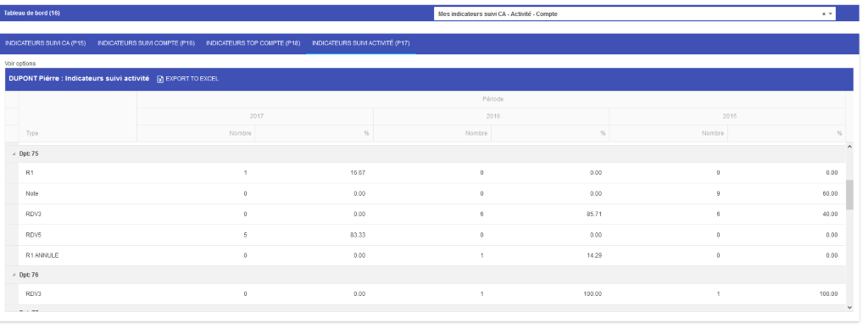868x329 pixels.
Task: Select the Note row label
Action: 32,194
